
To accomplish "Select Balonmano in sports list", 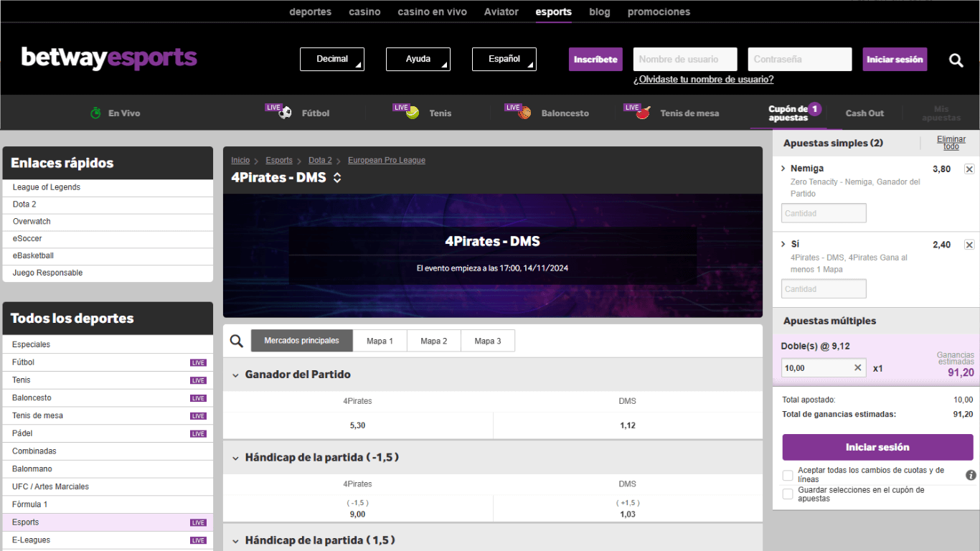I will pyautogui.click(x=108, y=468).
